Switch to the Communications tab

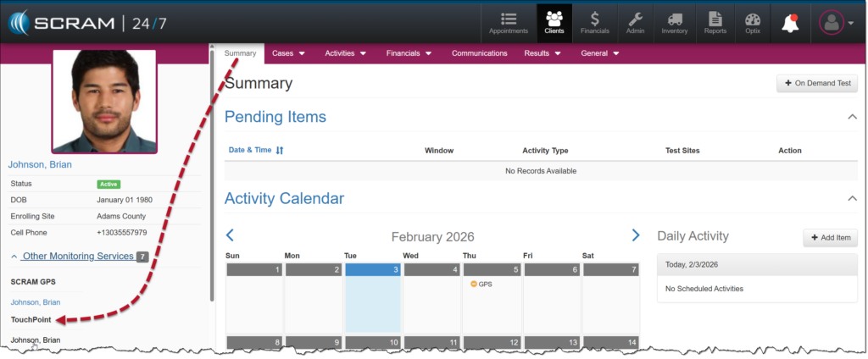(x=479, y=53)
